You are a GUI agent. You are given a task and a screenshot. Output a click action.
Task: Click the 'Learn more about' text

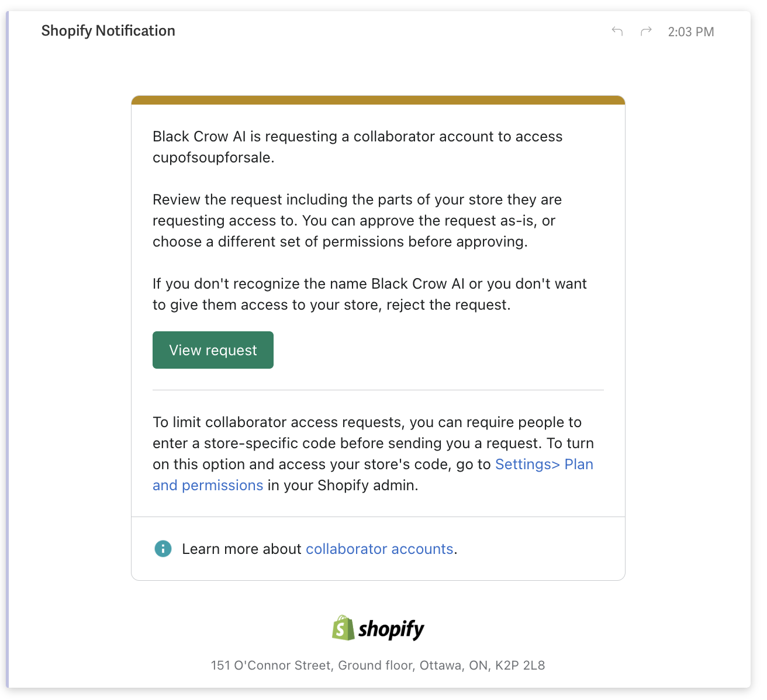[241, 549]
